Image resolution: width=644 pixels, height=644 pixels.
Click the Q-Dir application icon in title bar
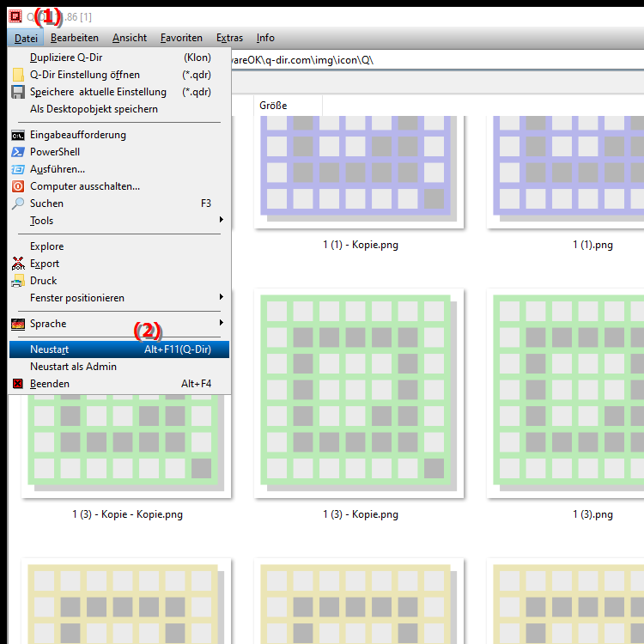(15, 16)
